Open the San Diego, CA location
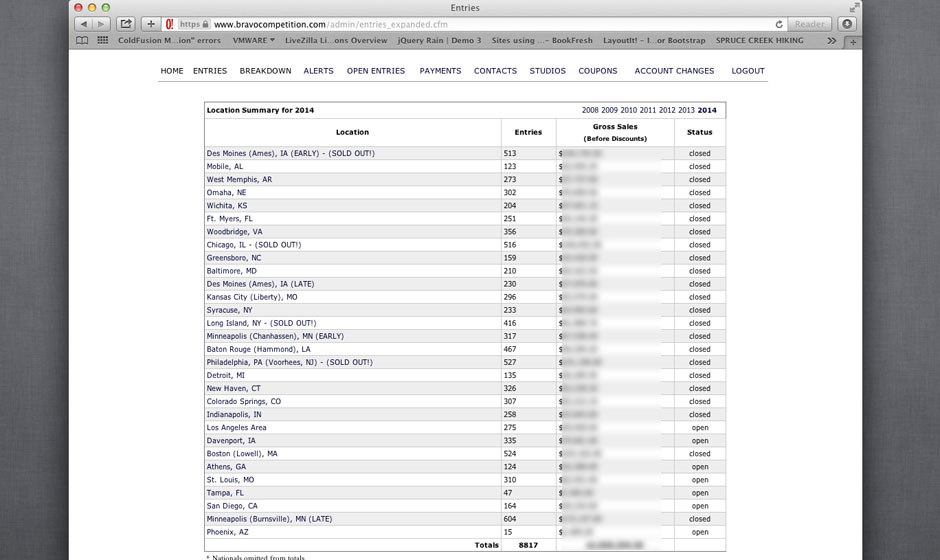The image size is (940, 560). point(232,506)
